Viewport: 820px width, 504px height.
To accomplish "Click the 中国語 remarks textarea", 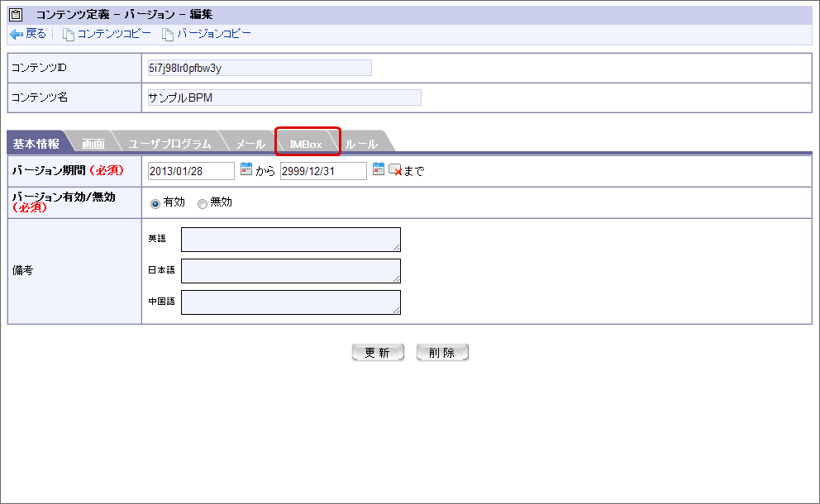I will pos(291,302).
